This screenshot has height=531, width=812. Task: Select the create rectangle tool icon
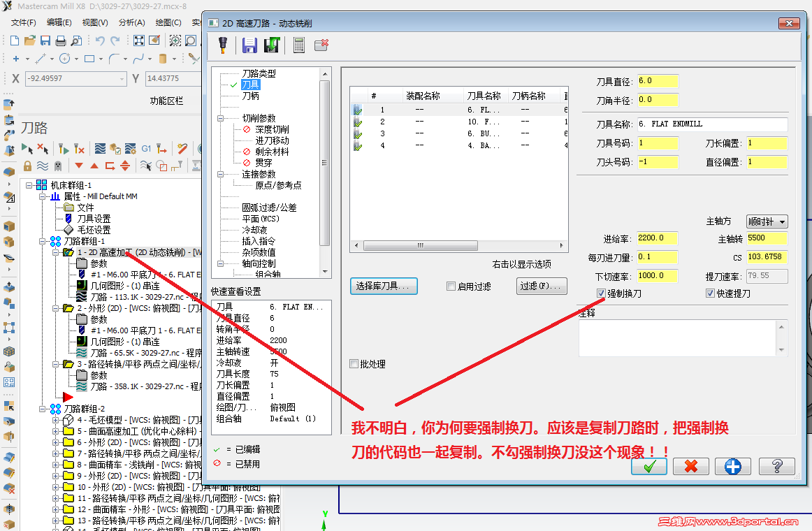pyautogui.click(x=89, y=59)
